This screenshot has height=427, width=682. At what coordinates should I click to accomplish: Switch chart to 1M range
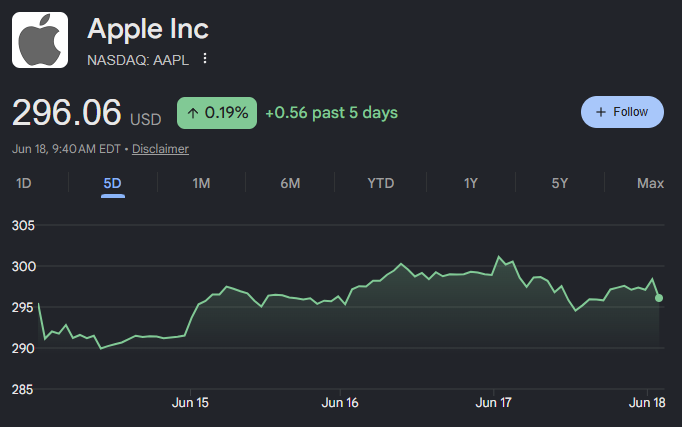click(201, 183)
